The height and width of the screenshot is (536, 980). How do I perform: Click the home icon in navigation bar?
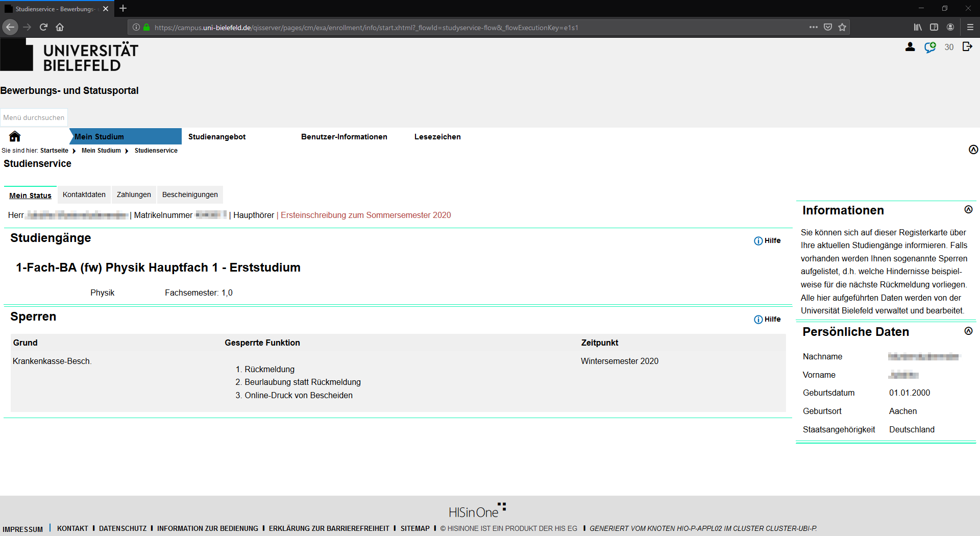pyautogui.click(x=15, y=136)
